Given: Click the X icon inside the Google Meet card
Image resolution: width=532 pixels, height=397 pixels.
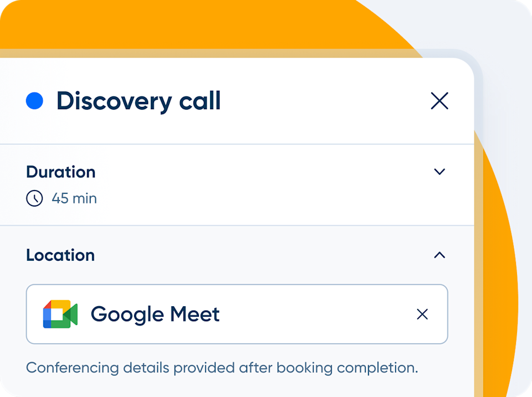Looking at the screenshot, I should [422, 314].
